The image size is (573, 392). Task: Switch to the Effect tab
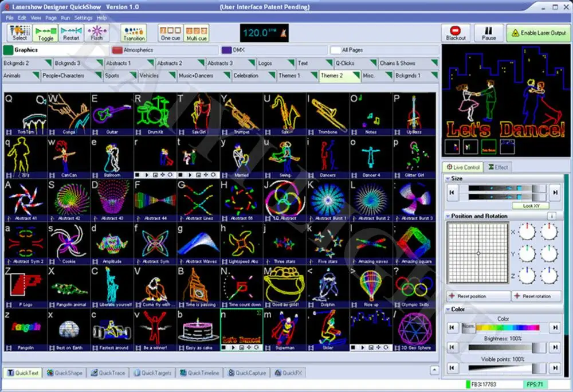tap(499, 167)
